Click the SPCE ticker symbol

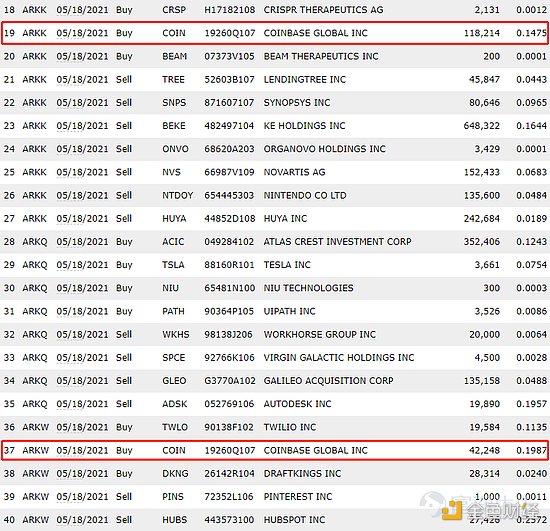[173, 358]
